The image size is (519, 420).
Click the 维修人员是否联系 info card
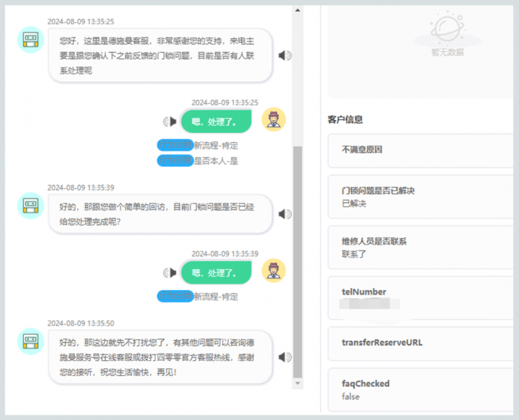click(x=420, y=247)
